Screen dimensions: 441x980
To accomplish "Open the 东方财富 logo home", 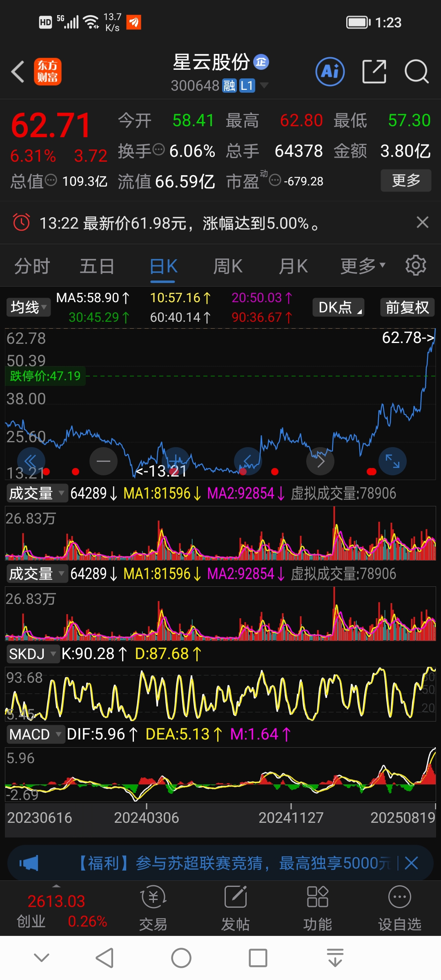I will click(48, 71).
